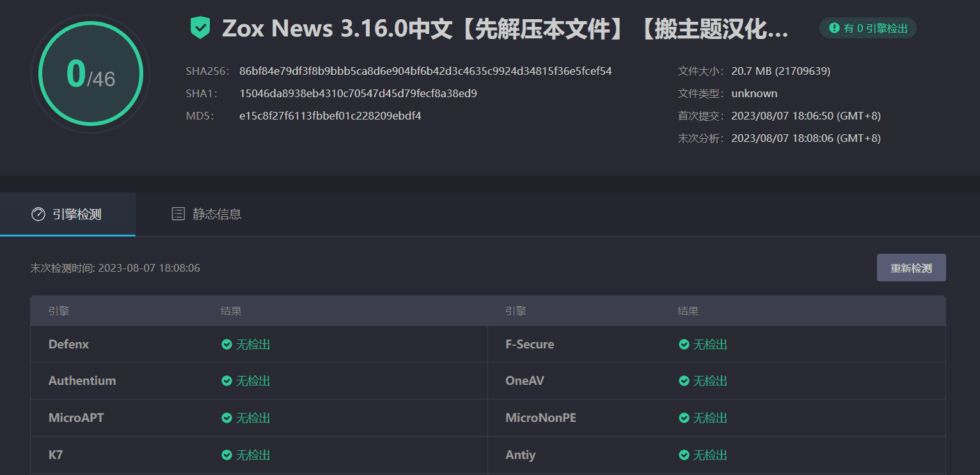980x475 pixels.
Task: Click the MD5: label
Action: 200,116
